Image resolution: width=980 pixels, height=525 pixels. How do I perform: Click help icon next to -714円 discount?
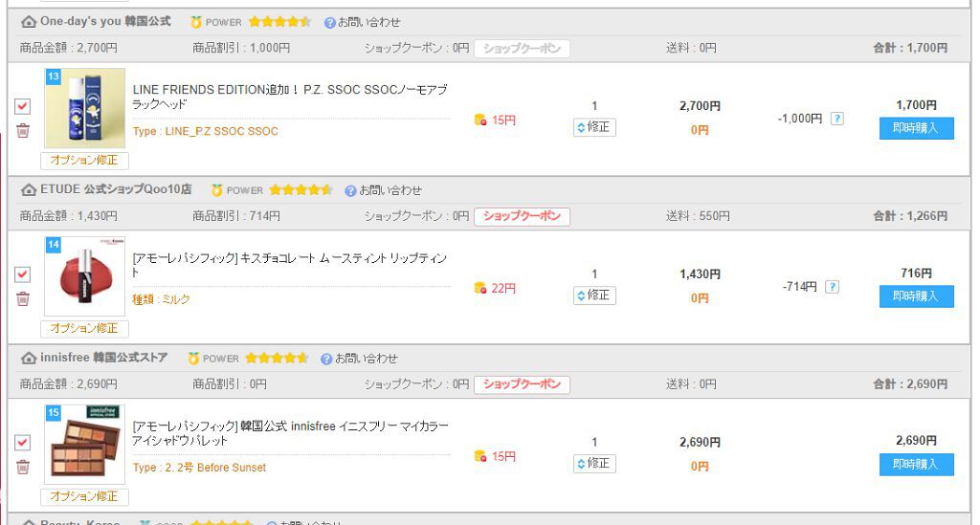point(832,286)
